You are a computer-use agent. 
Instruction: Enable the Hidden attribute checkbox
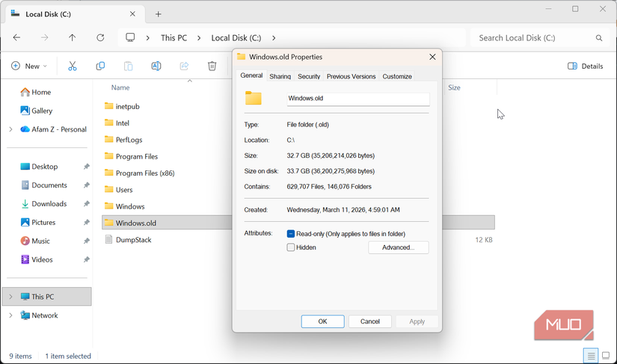pos(291,247)
